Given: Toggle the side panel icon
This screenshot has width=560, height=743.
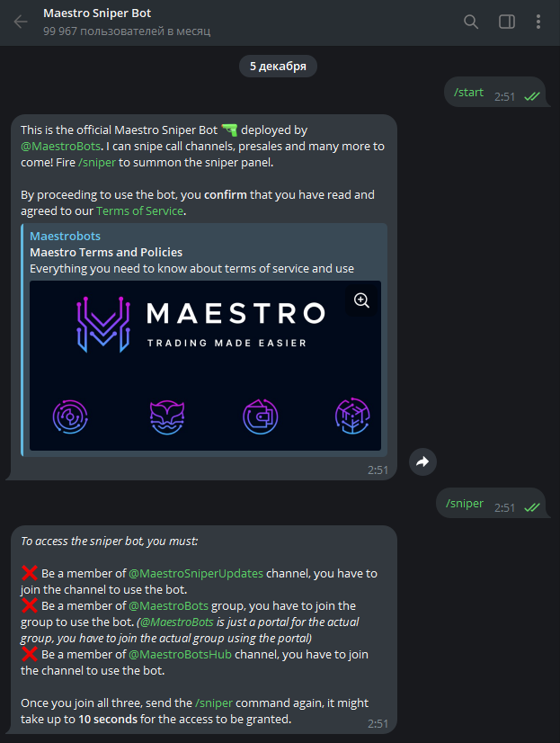Looking at the screenshot, I should coord(506,22).
